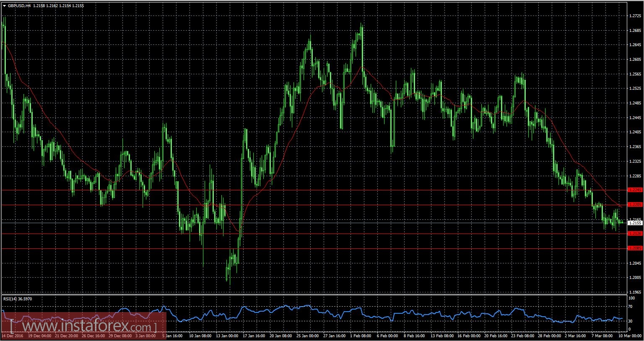The width and height of the screenshot is (644, 341).
Task: Click the 8 Feb 16:00 time label
Action: [x=414, y=336]
